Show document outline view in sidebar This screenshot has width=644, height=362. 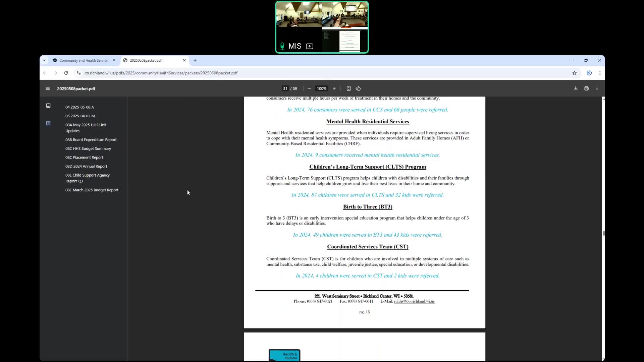pyautogui.click(x=48, y=123)
